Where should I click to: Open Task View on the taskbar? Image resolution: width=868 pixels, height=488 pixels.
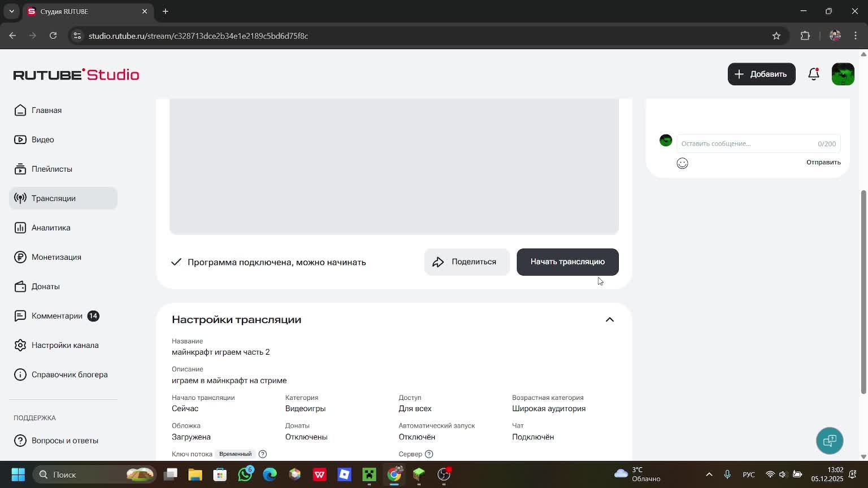(x=170, y=474)
